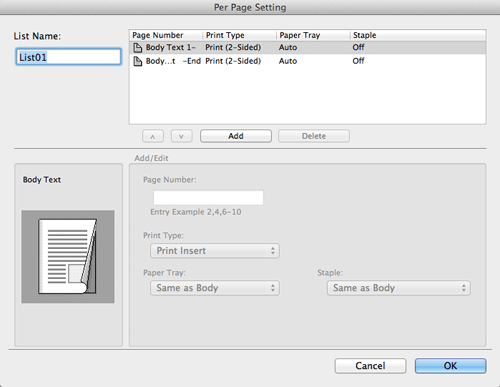
Task: Click the Add button
Action: [236, 136]
